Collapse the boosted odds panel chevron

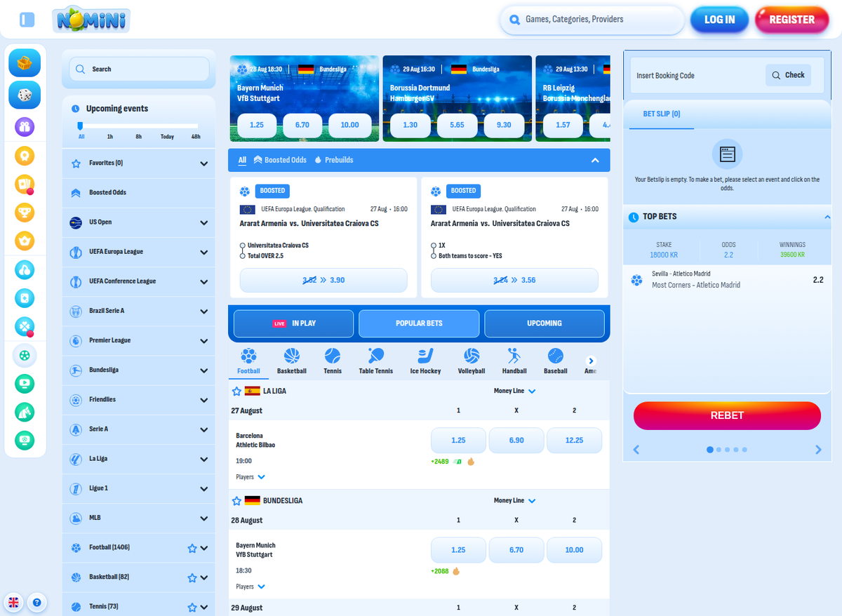coord(595,160)
